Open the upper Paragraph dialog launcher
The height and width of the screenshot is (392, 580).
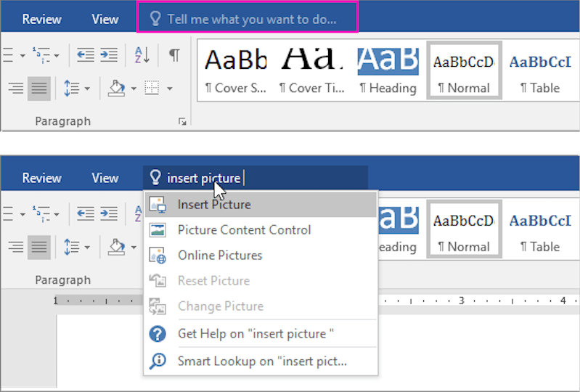[182, 122]
